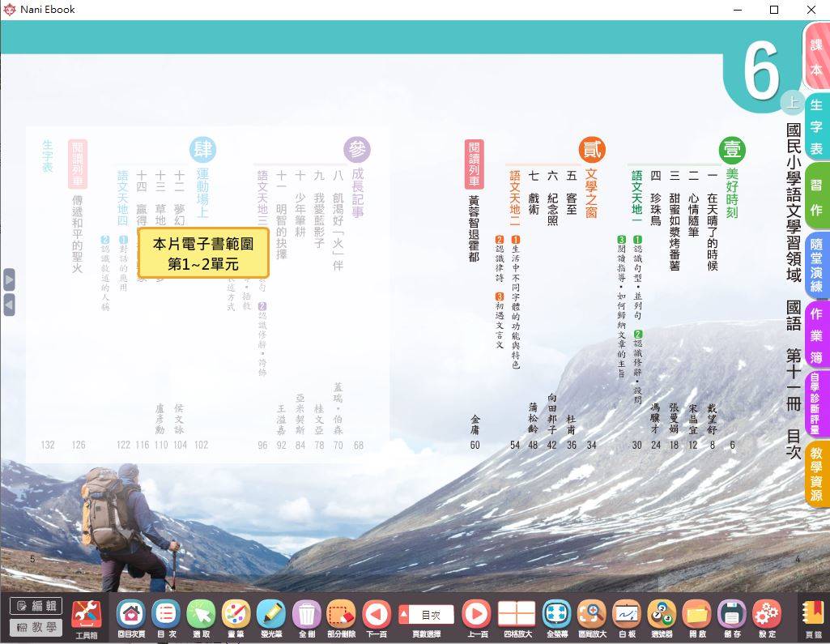The height and width of the screenshot is (644, 830).
Task: Go to 上一頁 with the right arrow
Action: (x=476, y=618)
